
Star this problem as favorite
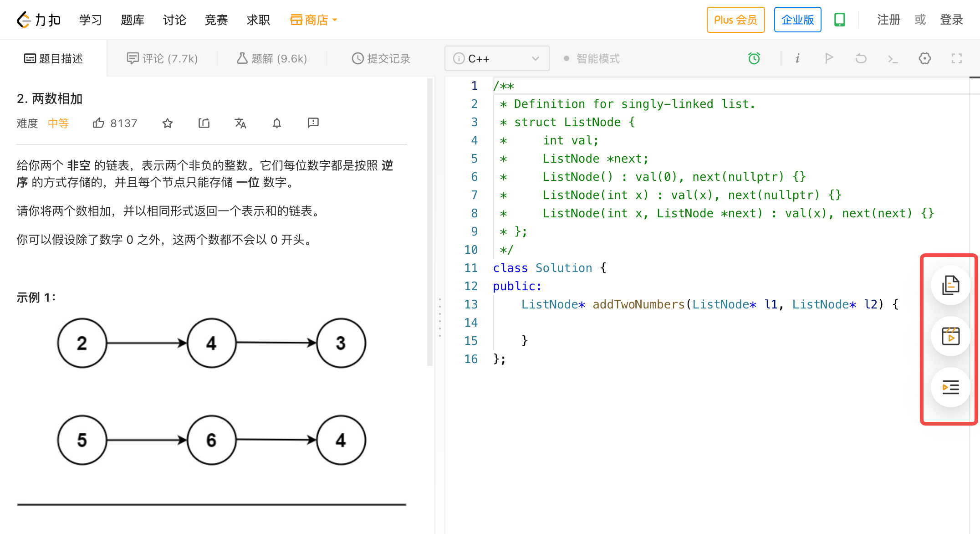tap(168, 123)
